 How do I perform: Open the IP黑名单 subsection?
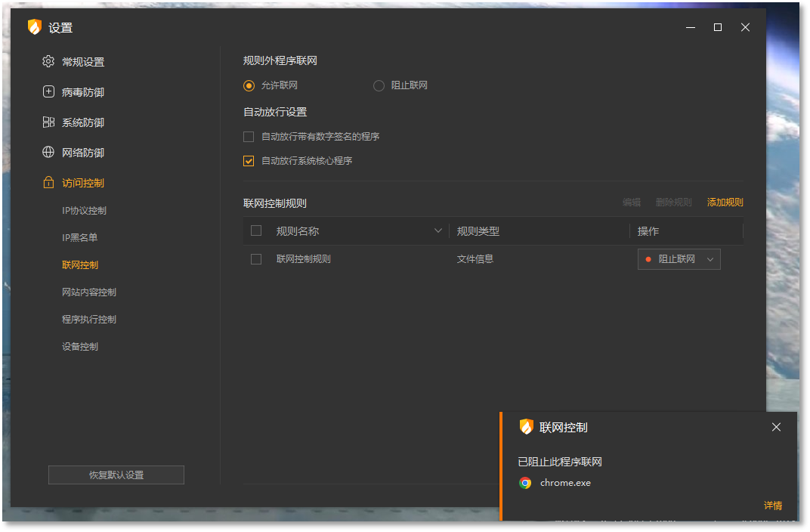(79, 237)
